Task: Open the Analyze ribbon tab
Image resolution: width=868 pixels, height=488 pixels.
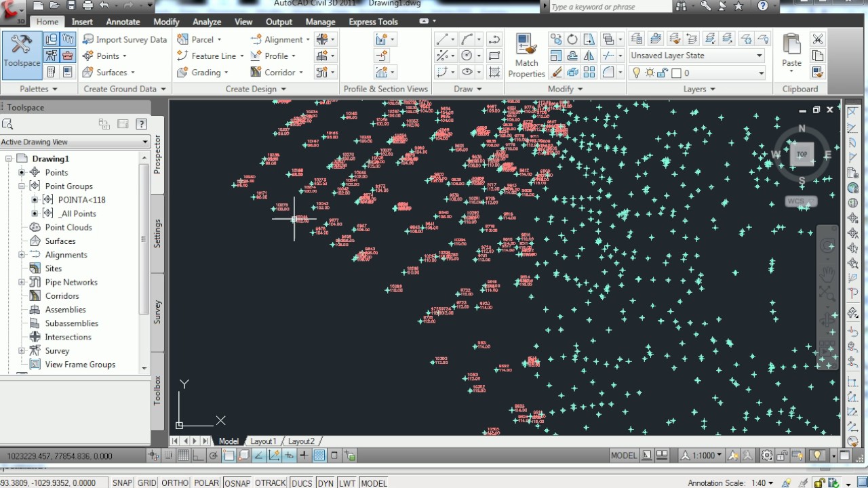Action: 207,22
